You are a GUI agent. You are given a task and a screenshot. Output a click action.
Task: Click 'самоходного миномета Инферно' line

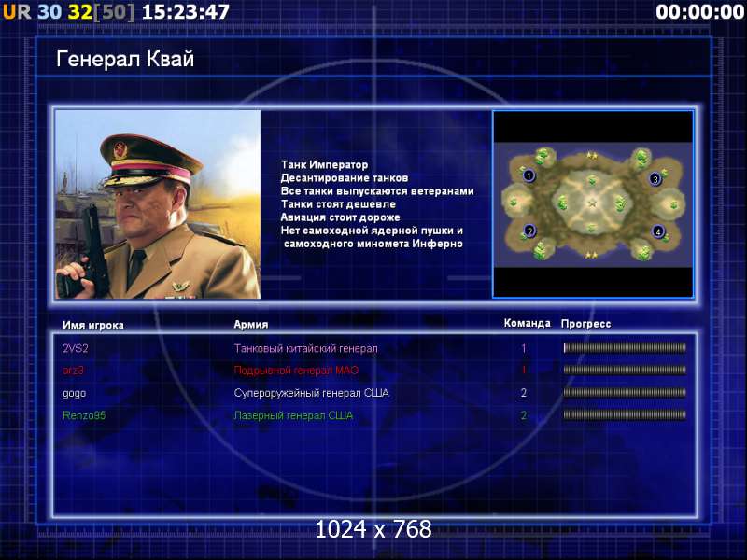[373, 244]
